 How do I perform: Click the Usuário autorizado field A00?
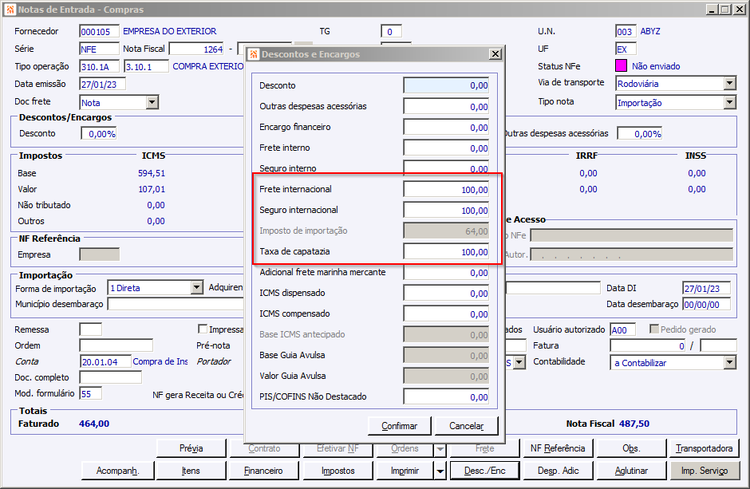coord(623,330)
